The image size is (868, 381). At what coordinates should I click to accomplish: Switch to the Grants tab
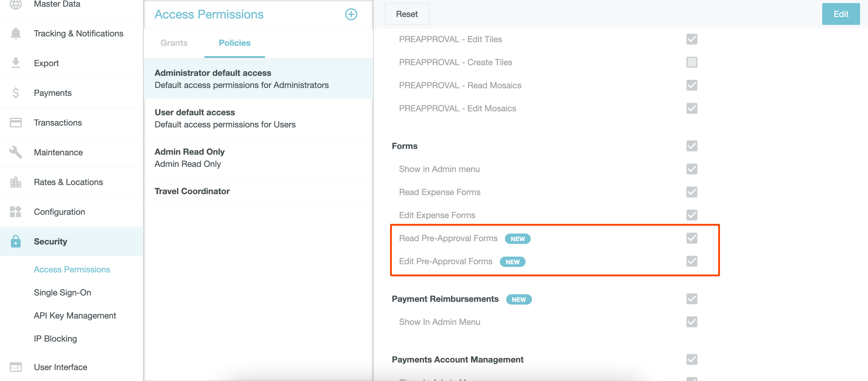coord(174,43)
